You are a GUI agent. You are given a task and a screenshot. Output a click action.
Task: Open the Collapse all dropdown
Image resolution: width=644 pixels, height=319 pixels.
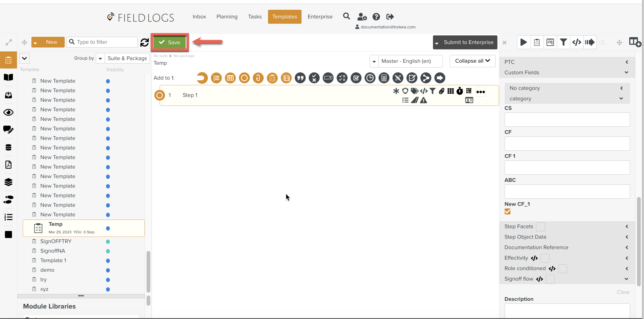[x=472, y=61]
